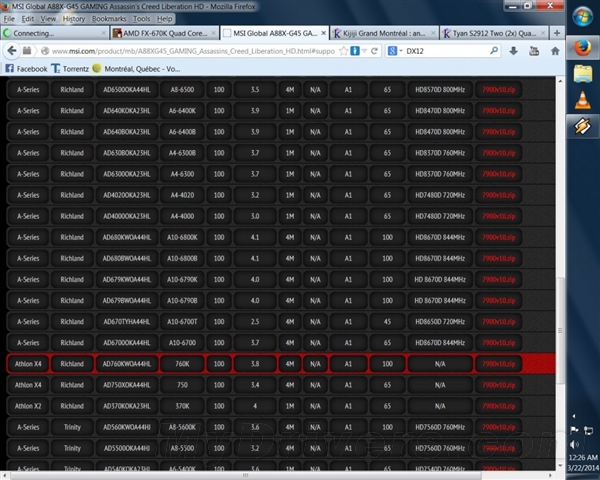Go back using the Back arrow button
This screenshot has height=480, width=600.
coord(12,51)
